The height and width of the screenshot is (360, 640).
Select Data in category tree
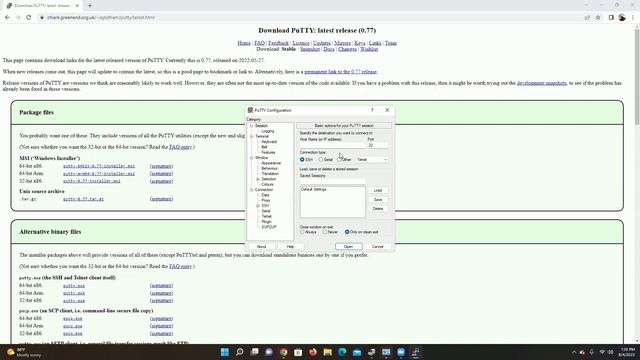coord(265,195)
